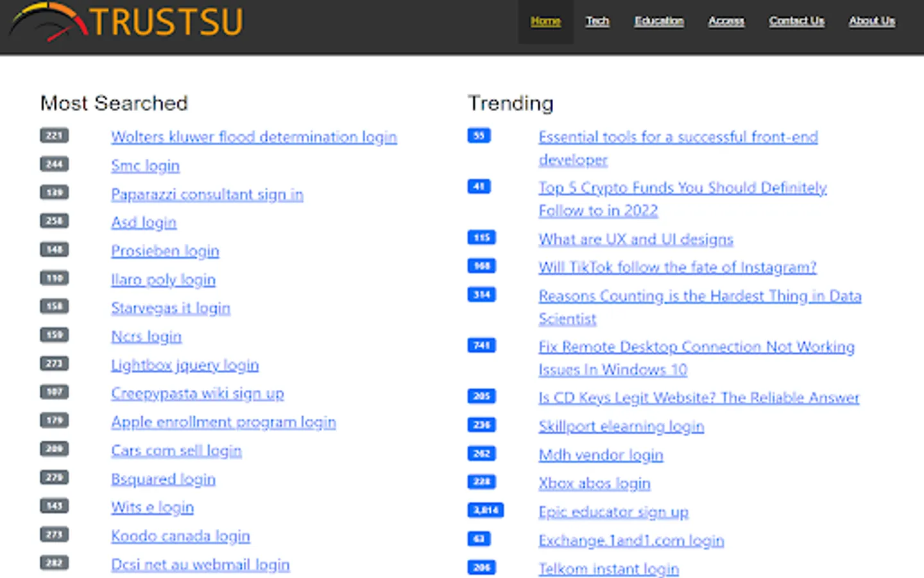Image resolution: width=924 pixels, height=578 pixels.
Task: Read Will TikTok follow fate of Instagram
Action: 678,267
